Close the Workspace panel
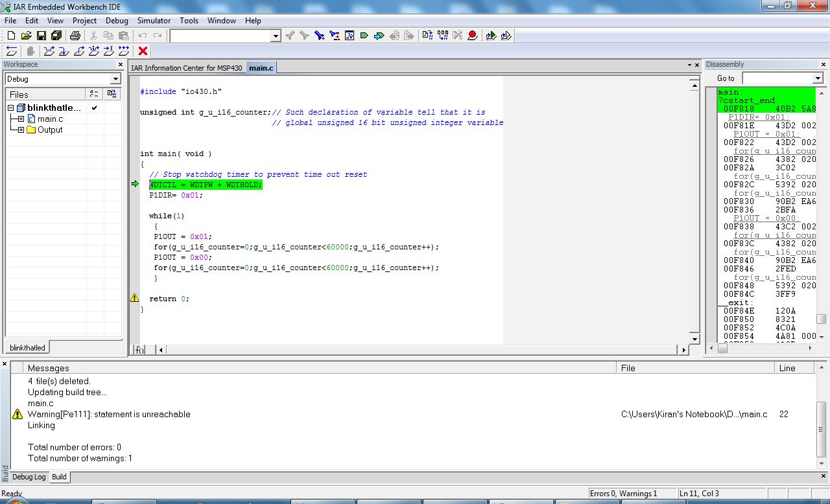Screen dimensions: 830x504 point(120,64)
